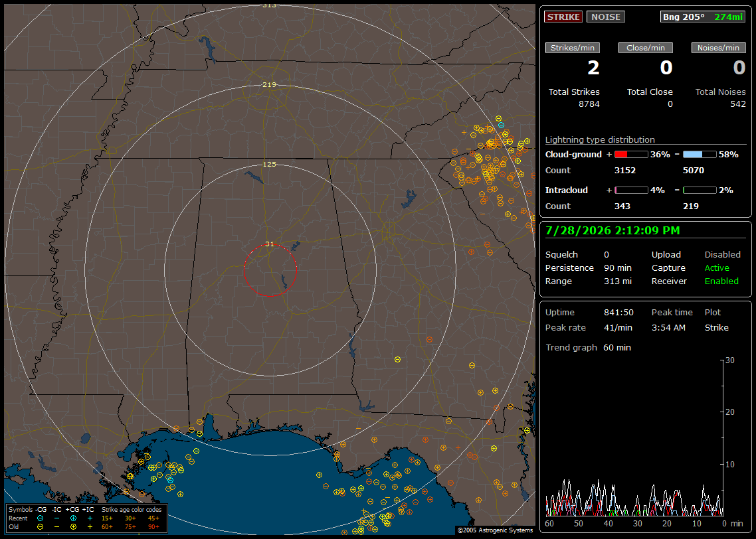Viewport: 756px width, 539px height.
Task: Click the cyan recent strike near the map's northeast edge
Action: pyautogui.click(x=501, y=125)
